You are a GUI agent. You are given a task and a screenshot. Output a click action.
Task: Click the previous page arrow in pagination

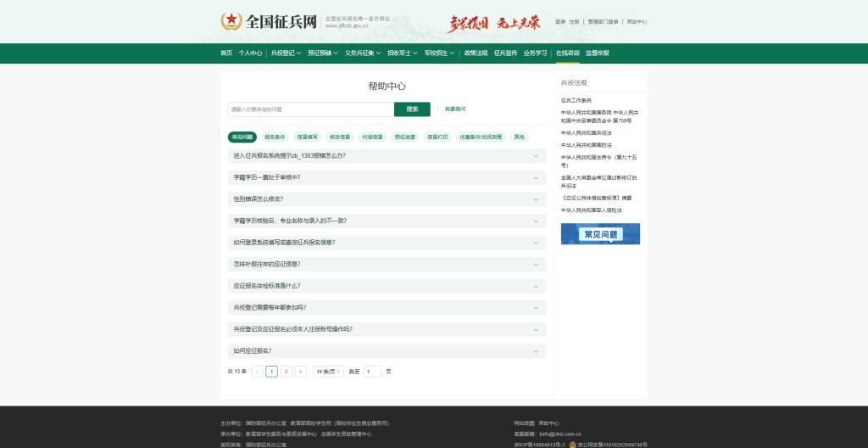(x=257, y=372)
